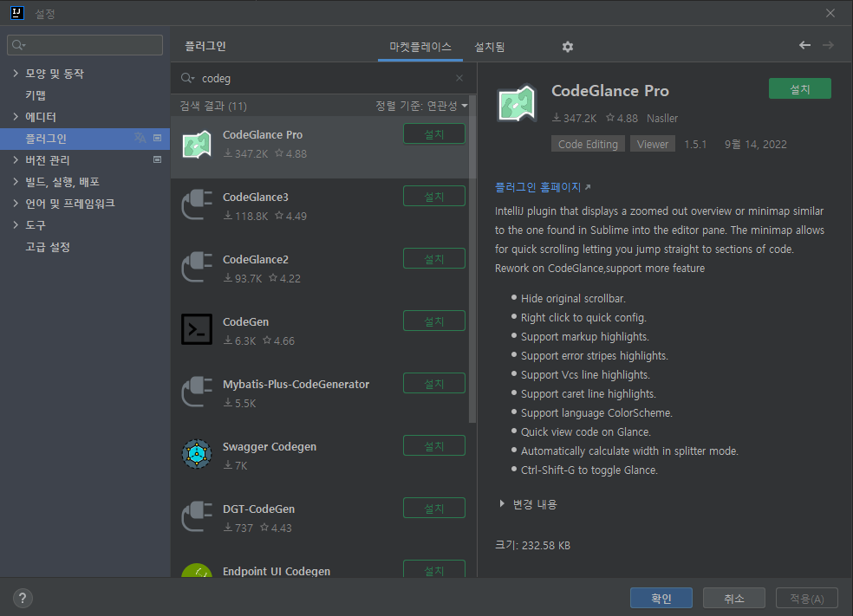Click the Swagger Codegen icon
The image size is (853, 616).
pyautogui.click(x=197, y=454)
